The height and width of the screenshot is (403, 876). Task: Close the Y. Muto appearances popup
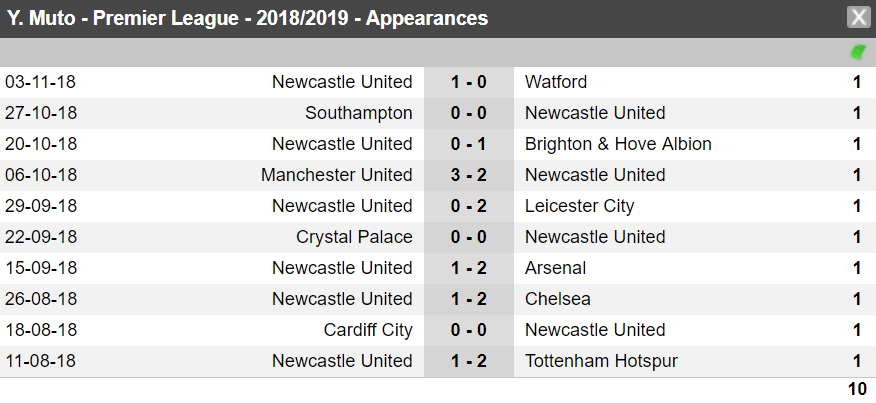[x=858, y=17]
